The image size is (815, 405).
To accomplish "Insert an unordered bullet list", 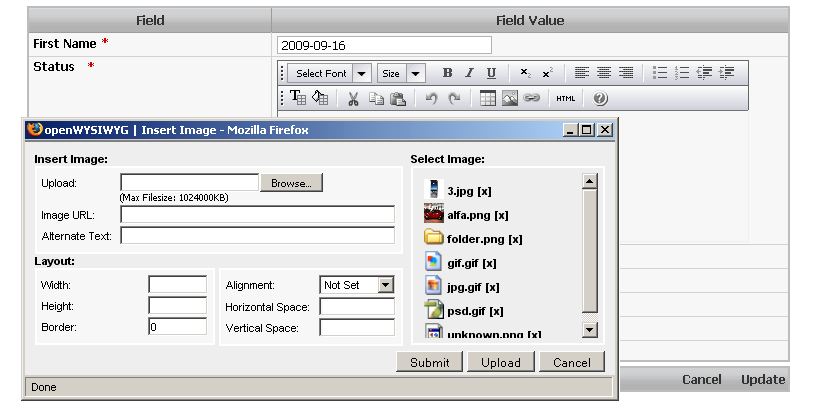I will [660, 73].
